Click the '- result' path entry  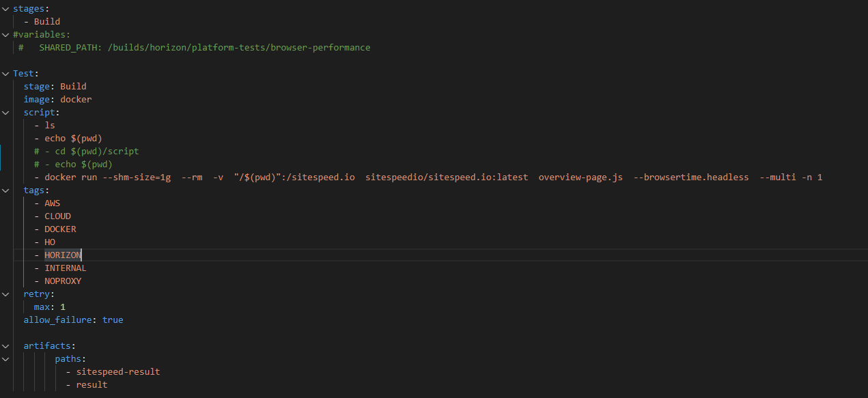tap(87, 385)
